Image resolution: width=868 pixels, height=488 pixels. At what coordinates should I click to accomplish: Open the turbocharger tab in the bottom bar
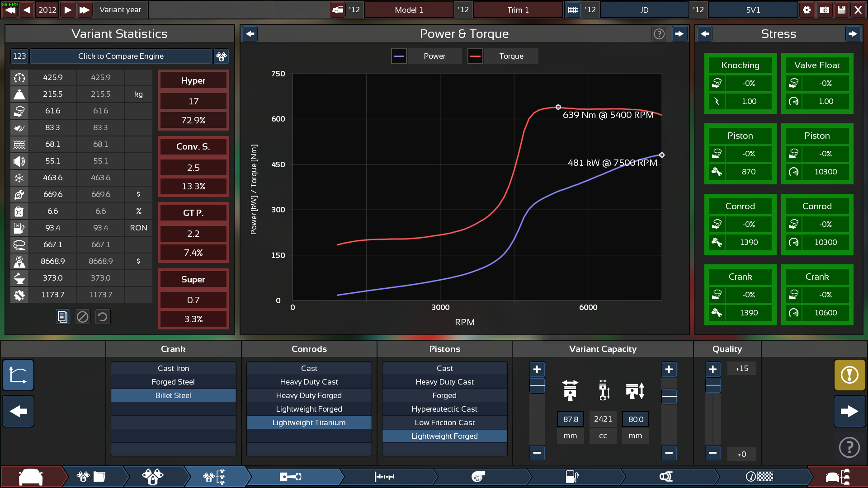(x=479, y=476)
